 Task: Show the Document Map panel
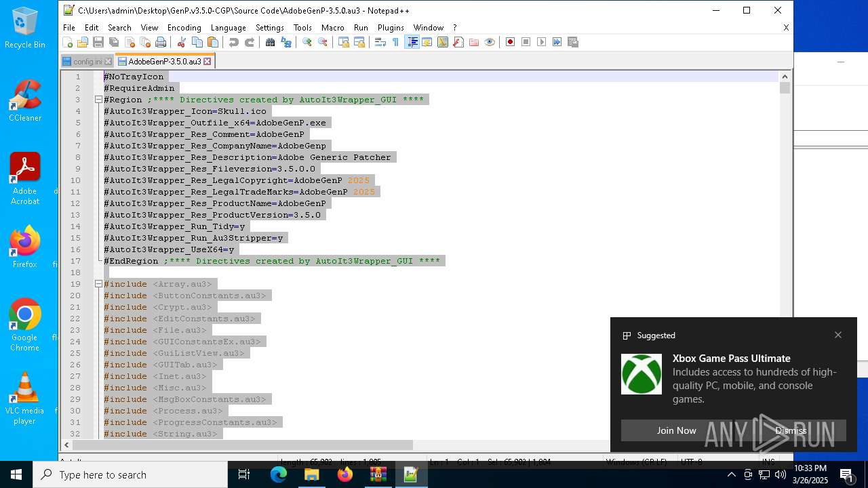click(443, 42)
